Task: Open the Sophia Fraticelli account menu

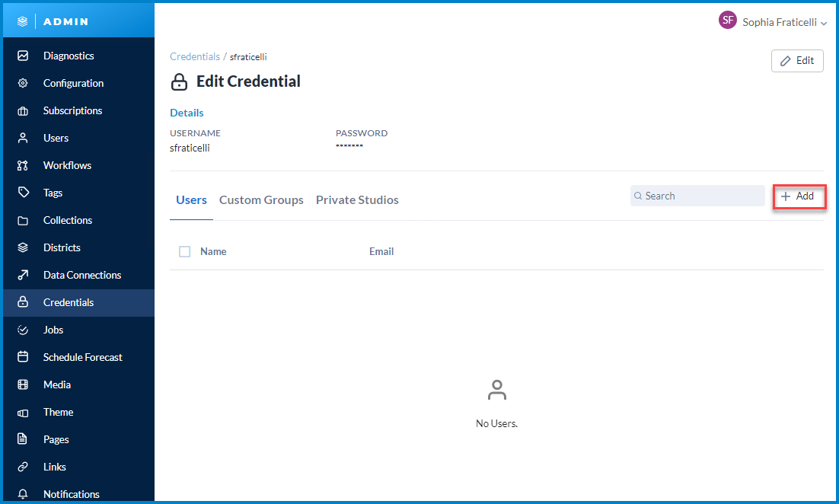Action: coord(774,22)
